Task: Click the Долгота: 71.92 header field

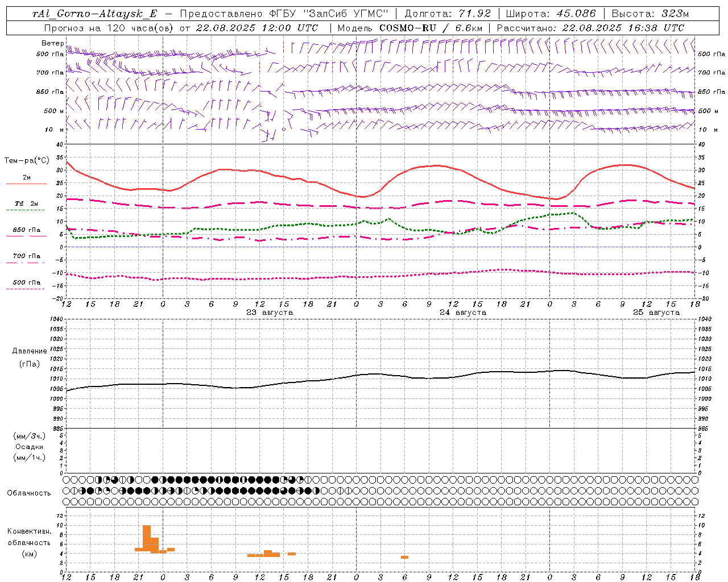Action: pyautogui.click(x=448, y=14)
